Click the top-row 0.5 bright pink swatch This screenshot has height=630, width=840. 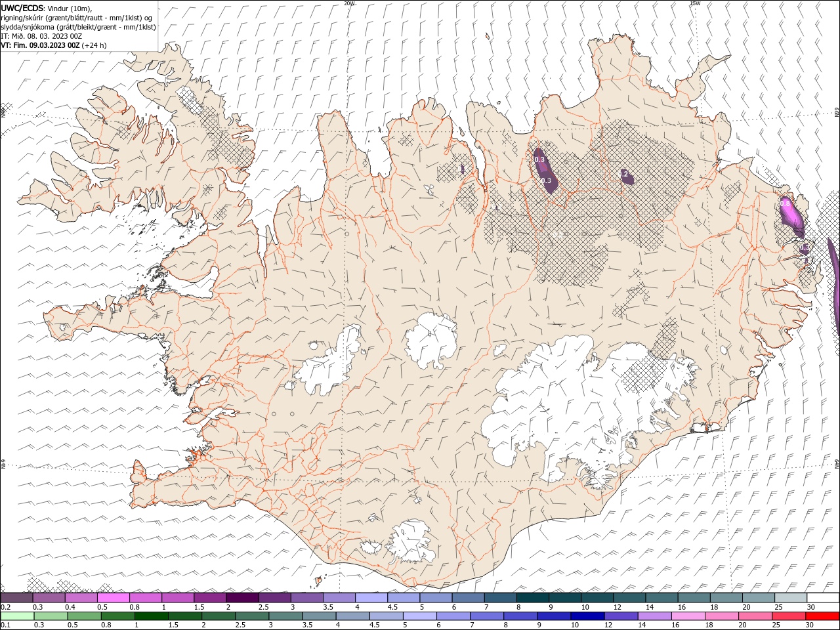(113, 598)
